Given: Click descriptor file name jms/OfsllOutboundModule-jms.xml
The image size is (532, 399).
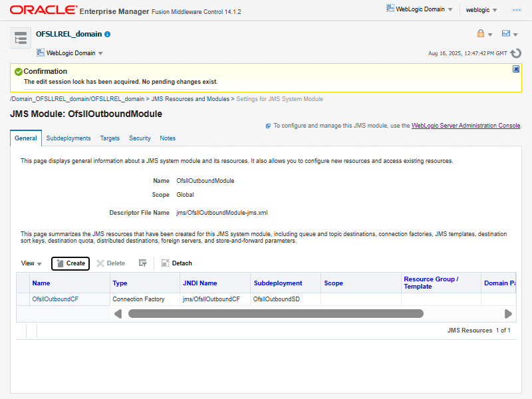Looking at the screenshot, I should point(222,213).
